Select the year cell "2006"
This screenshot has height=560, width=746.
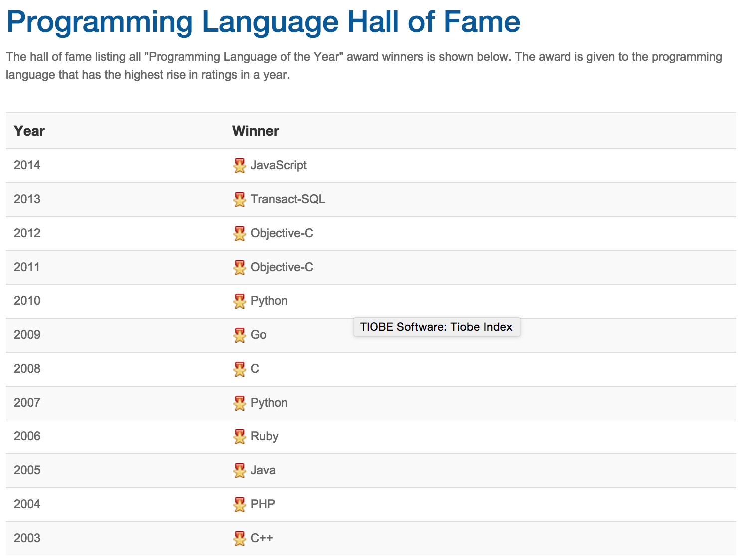point(27,436)
